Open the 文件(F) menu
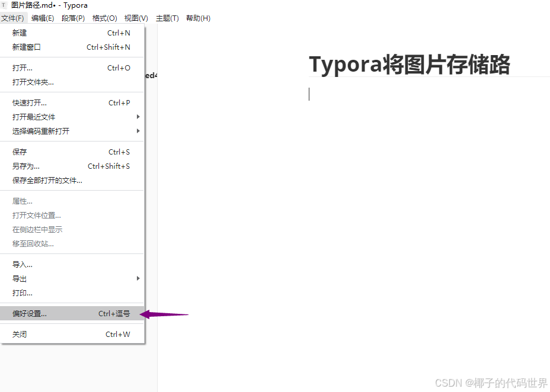This screenshot has width=550, height=392. 12,18
